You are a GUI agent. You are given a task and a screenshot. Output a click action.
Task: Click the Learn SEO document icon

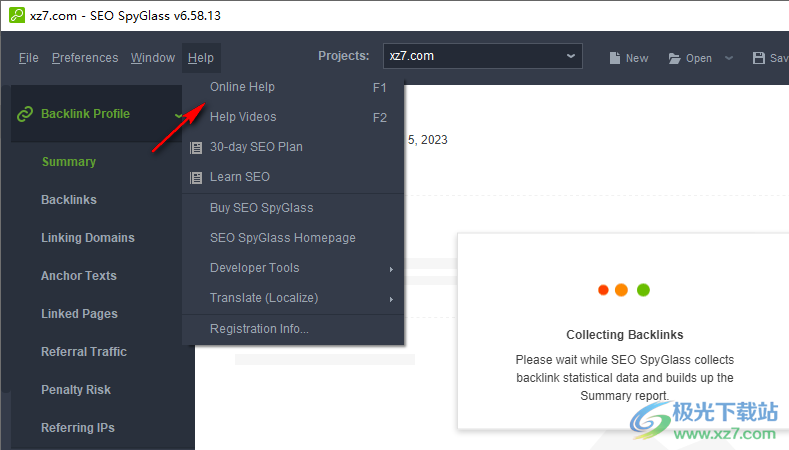(x=196, y=178)
